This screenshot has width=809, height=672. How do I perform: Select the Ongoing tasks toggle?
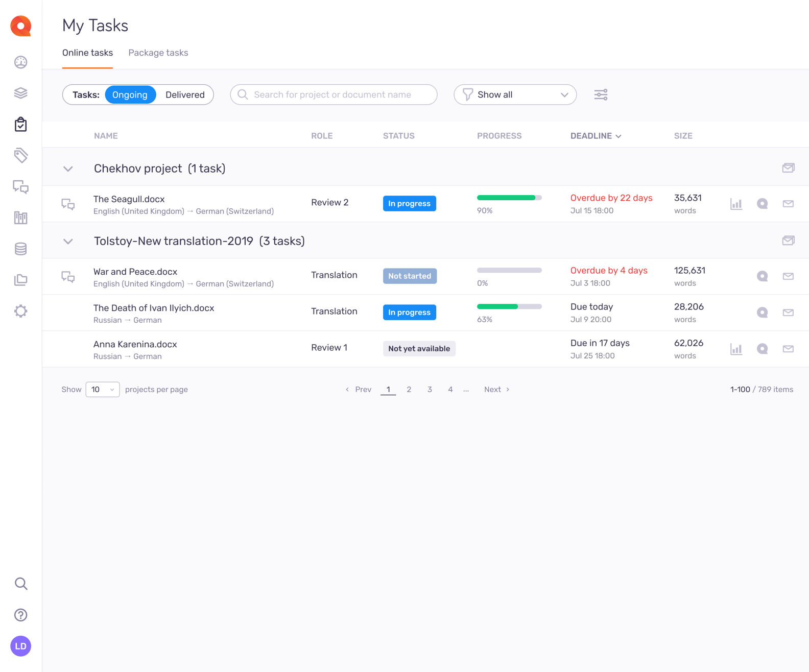click(x=130, y=95)
